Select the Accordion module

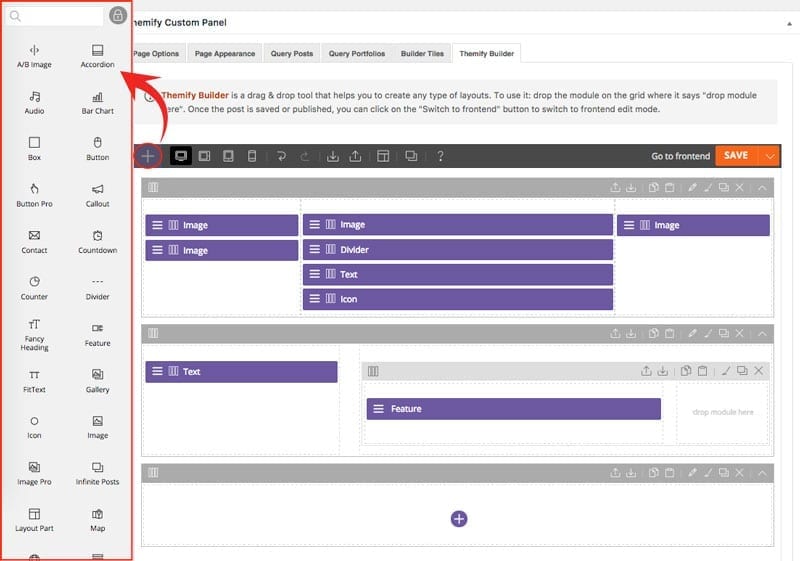click(97, 56)
